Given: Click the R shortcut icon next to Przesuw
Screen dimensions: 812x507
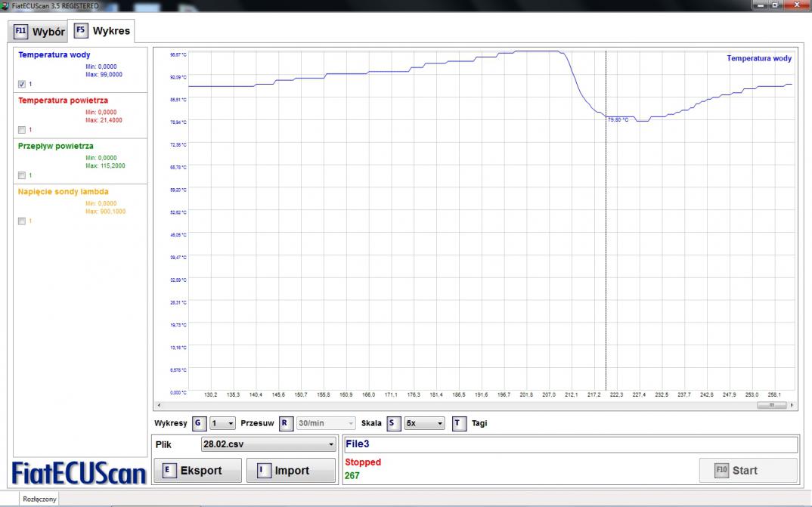Looking at the screenshot, I should point(286,423).
